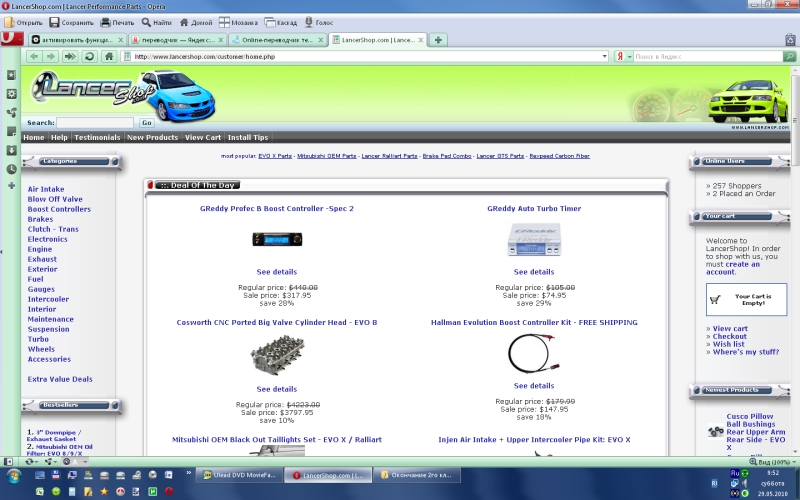
Task: Open a new tab with the plus button
Action: [x=438, y=40]
